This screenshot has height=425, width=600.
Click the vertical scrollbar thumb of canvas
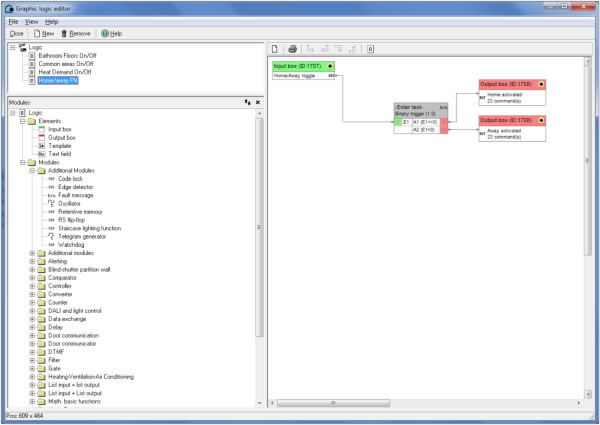(x=588, y=161)
